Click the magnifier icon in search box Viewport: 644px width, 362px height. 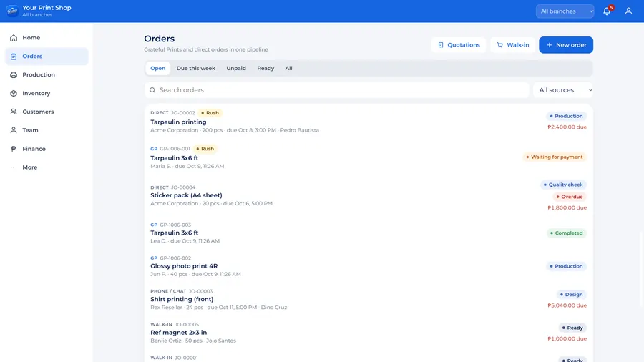pos(152,90)
